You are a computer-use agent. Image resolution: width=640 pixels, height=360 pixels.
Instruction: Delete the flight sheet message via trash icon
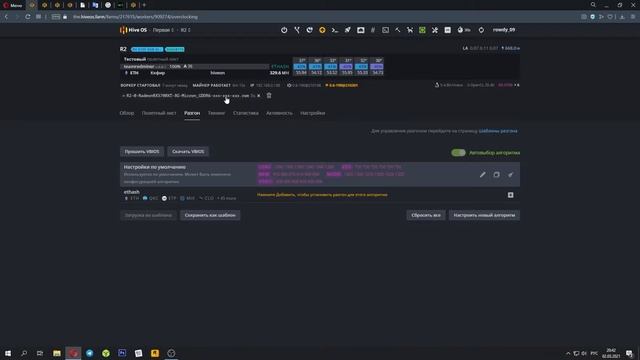[x=269, y=96]
